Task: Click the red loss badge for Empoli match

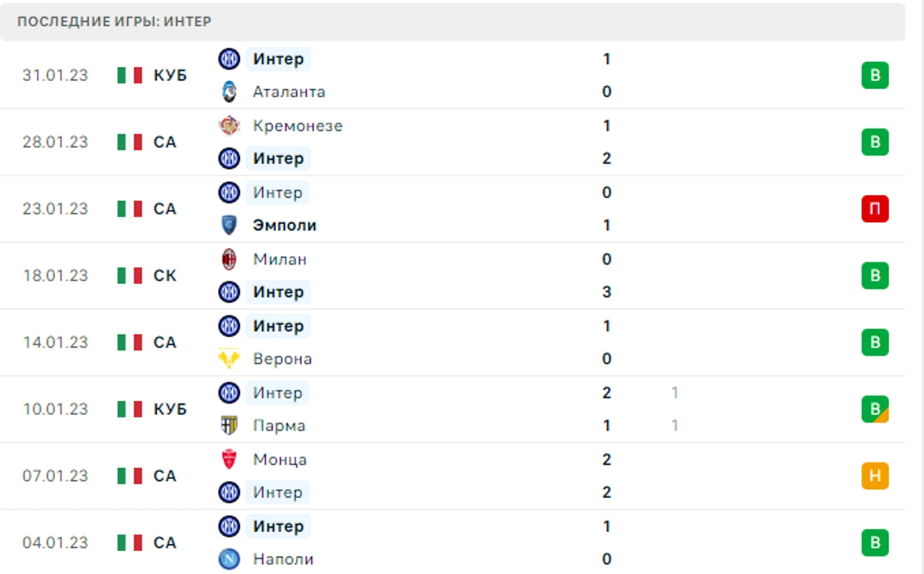Action: pyautogui.click(x=875, y=209)
